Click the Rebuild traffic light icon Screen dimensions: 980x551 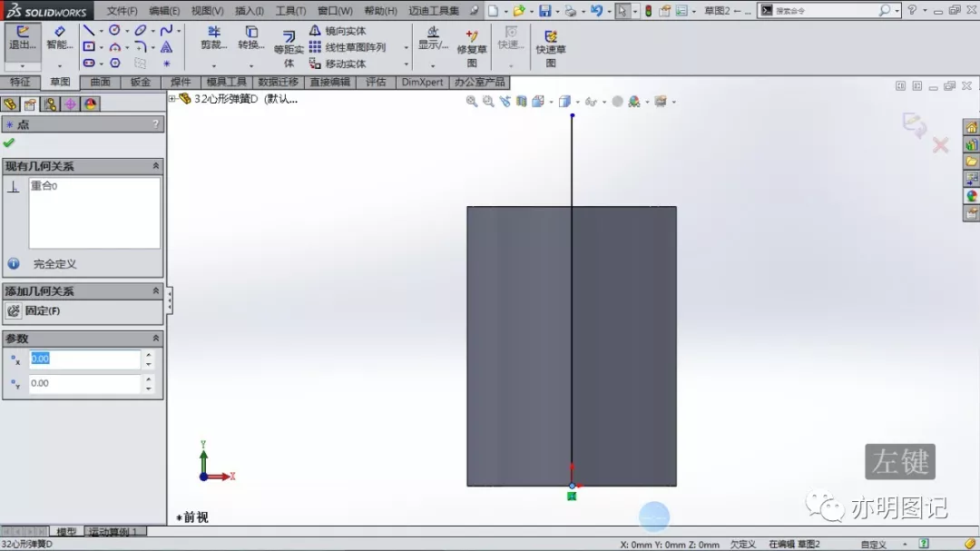648,11
